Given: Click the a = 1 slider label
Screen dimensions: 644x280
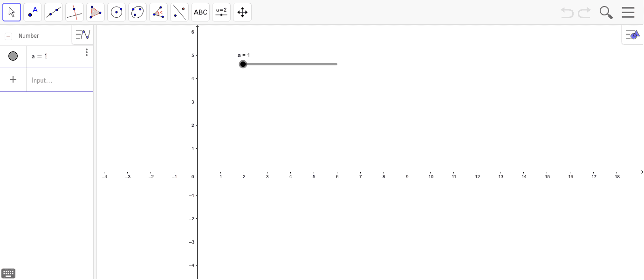Looking at the screenshot, I should (x=244, y=55).
